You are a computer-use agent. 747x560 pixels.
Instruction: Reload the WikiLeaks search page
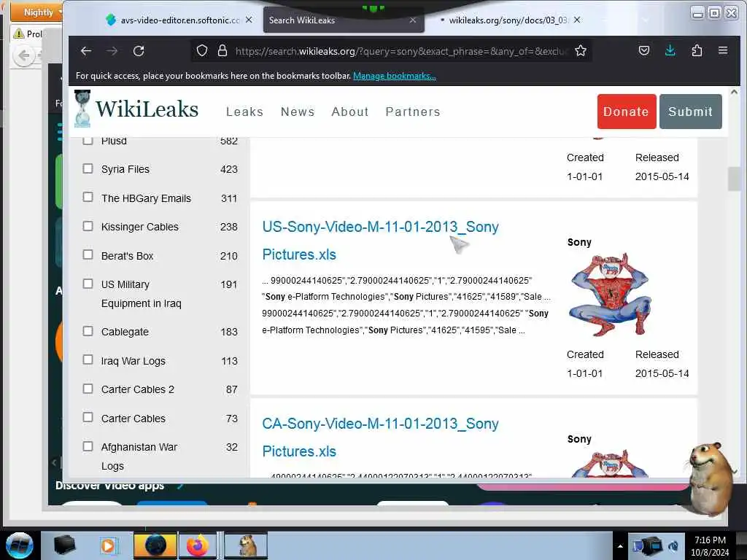tap(139, 51)
